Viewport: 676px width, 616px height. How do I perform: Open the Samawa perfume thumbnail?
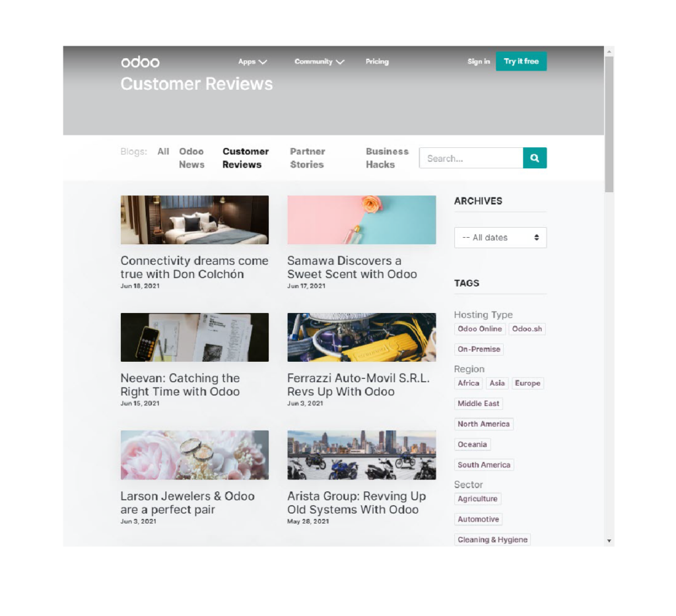[361, 220]
